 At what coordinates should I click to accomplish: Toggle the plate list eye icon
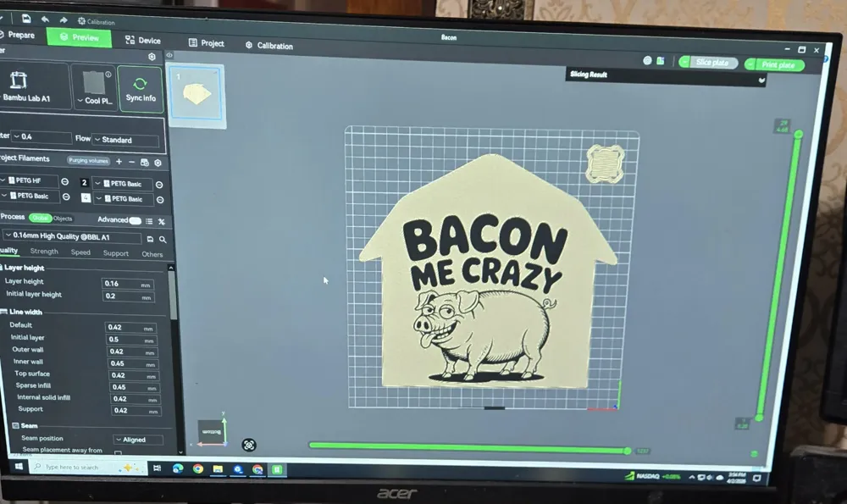click(x=169, y=55)
